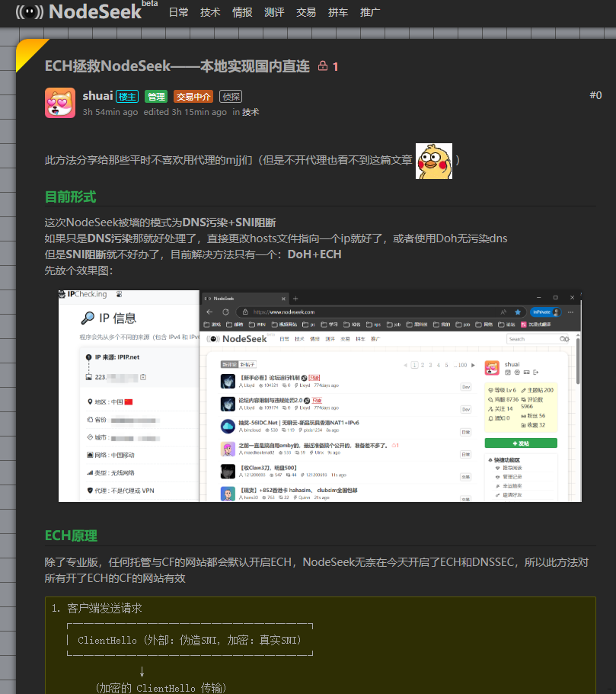Click the blue 楼主 badge

click(127, 97)
